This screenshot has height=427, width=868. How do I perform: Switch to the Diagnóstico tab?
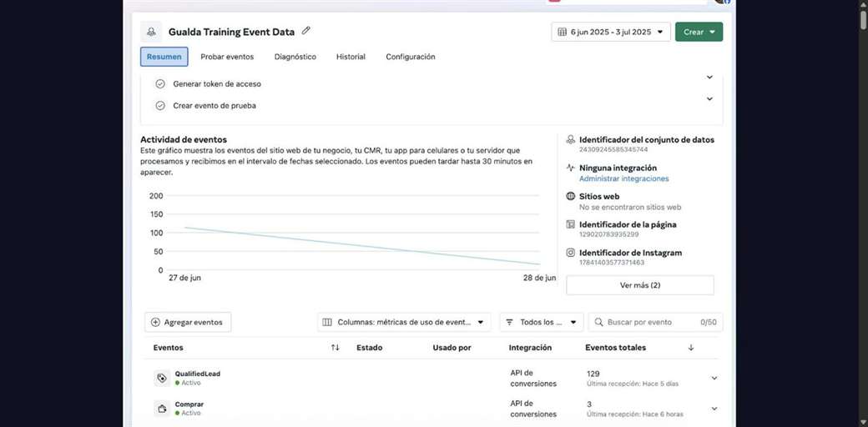coord(295,57)
